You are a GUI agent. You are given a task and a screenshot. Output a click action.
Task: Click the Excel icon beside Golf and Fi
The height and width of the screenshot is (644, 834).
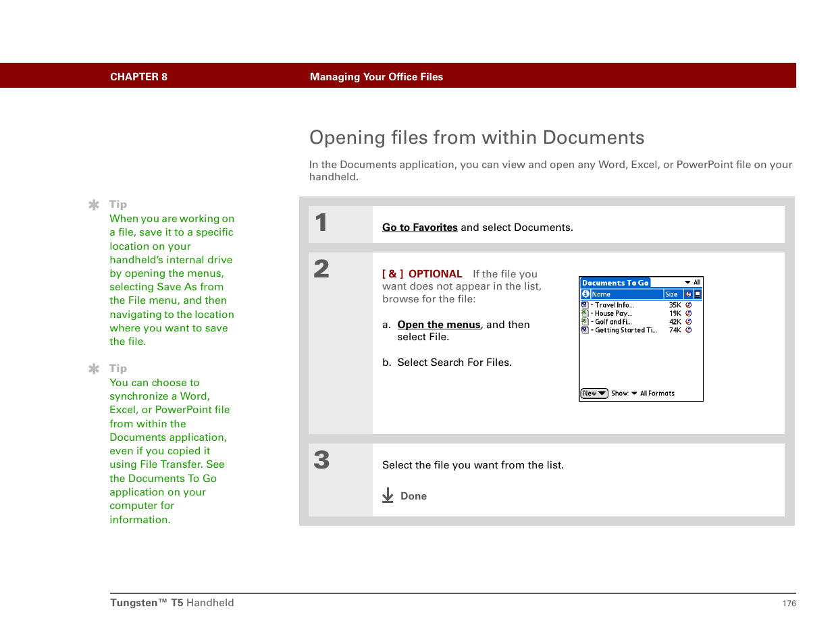pyautogui.click(x=585, y=322)
